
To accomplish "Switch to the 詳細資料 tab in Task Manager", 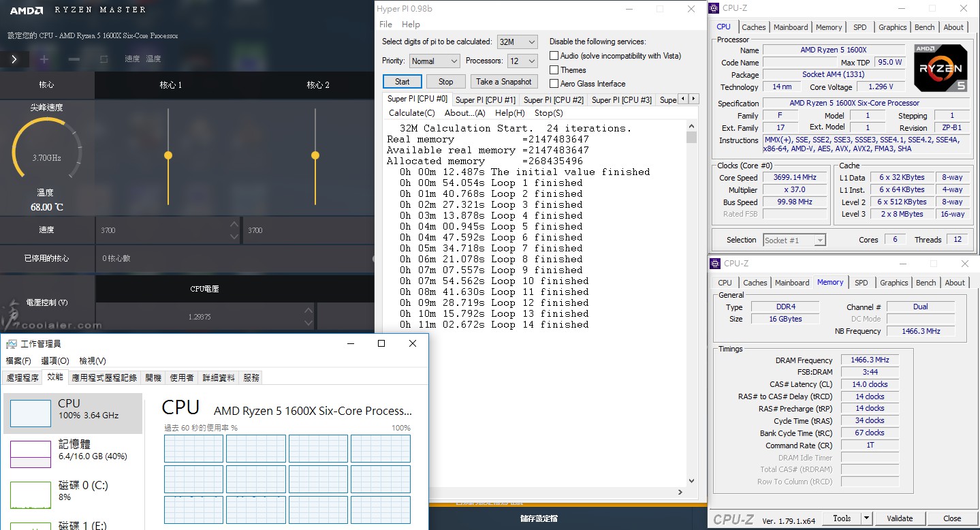I will click(219, 378).
